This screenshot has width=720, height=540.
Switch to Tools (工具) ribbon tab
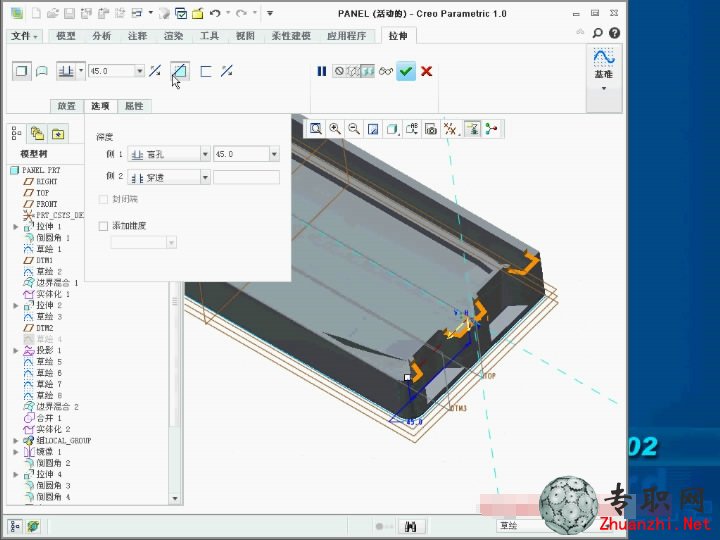pos(209,36)
